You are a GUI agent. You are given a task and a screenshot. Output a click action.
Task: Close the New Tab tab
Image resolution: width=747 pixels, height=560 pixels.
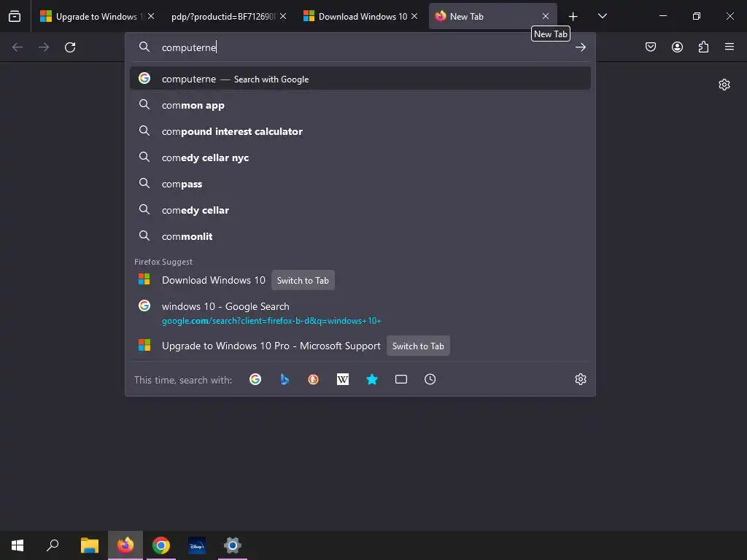[546, 16]
